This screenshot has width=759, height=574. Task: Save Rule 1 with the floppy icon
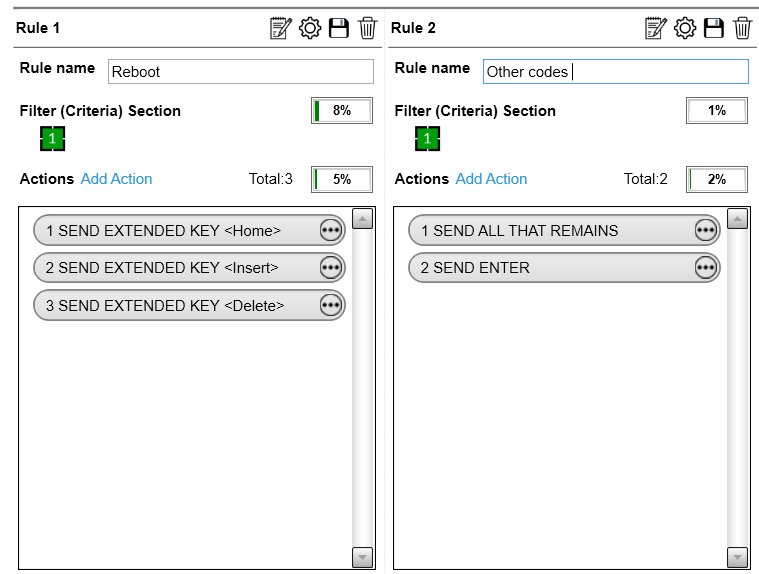tap(339, 28)
